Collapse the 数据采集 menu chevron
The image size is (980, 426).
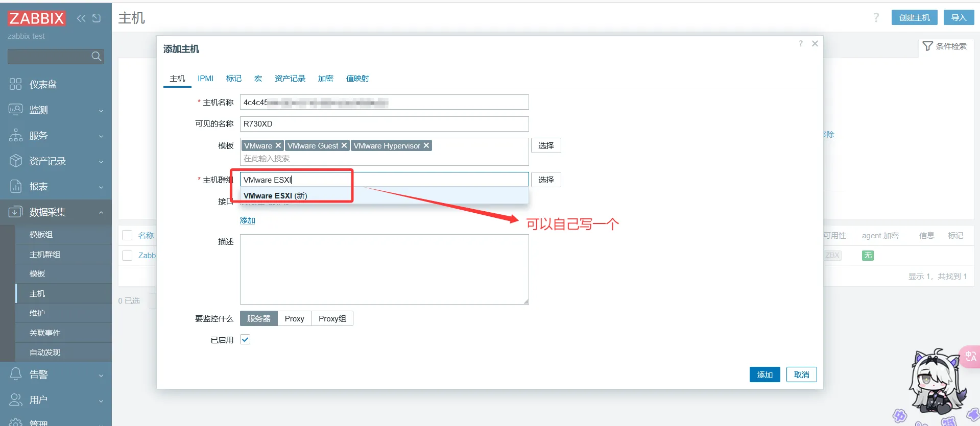coord(101,212)
